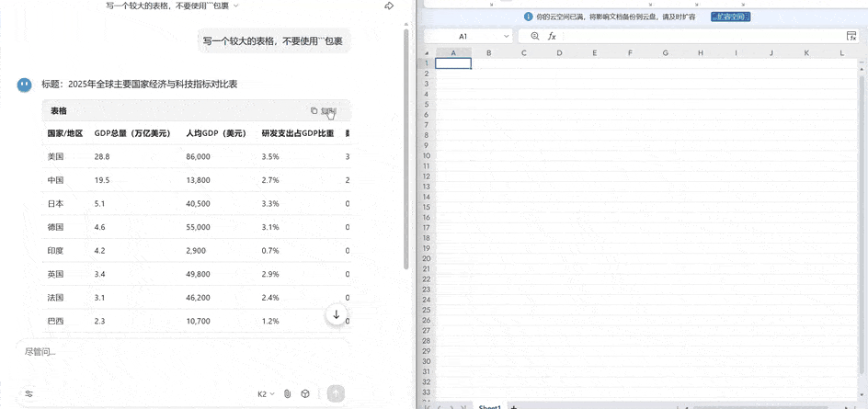The image size is (868, 409).
Task: Select column A header
Action: click(453, 53)
